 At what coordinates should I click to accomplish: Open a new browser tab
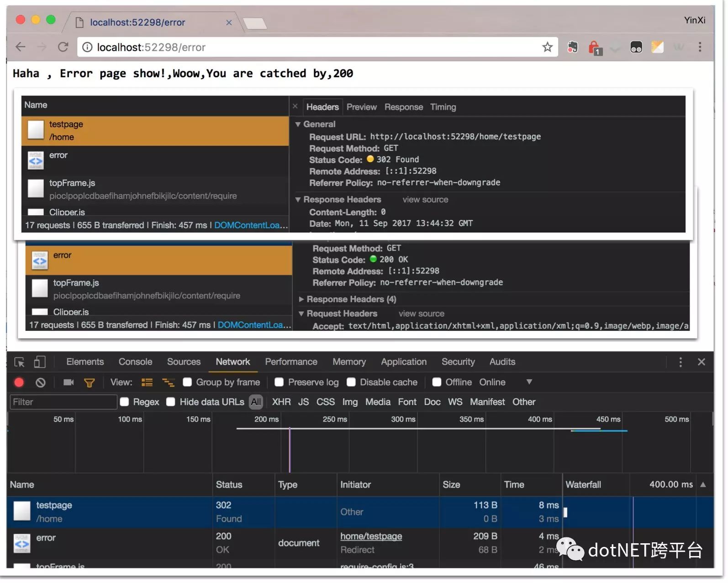(255, 23)
